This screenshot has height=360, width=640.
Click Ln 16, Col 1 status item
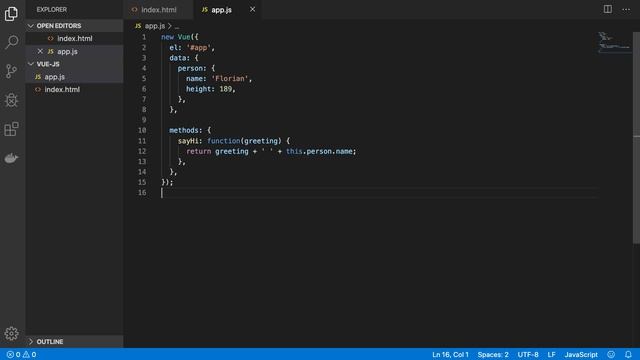pos(450,354)
